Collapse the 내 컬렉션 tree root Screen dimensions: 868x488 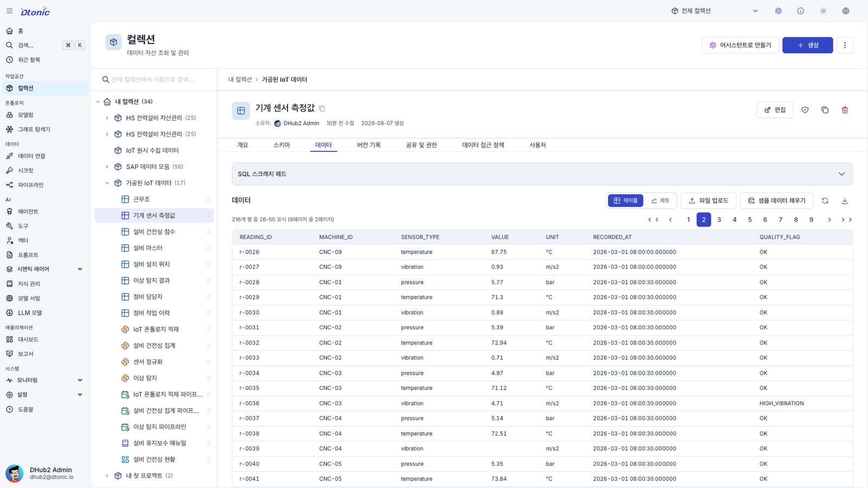pyautogui.click(x=98, y=101)
